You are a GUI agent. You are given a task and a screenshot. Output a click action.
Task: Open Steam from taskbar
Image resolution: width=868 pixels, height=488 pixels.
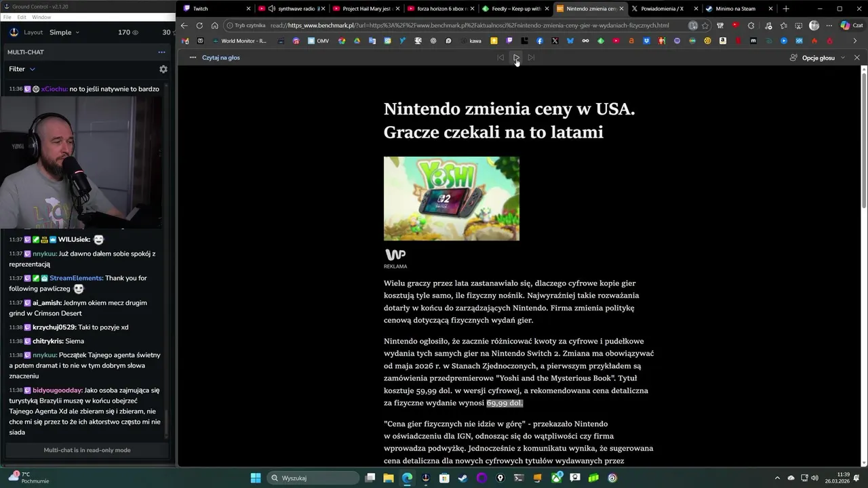(x=462, y=478)
